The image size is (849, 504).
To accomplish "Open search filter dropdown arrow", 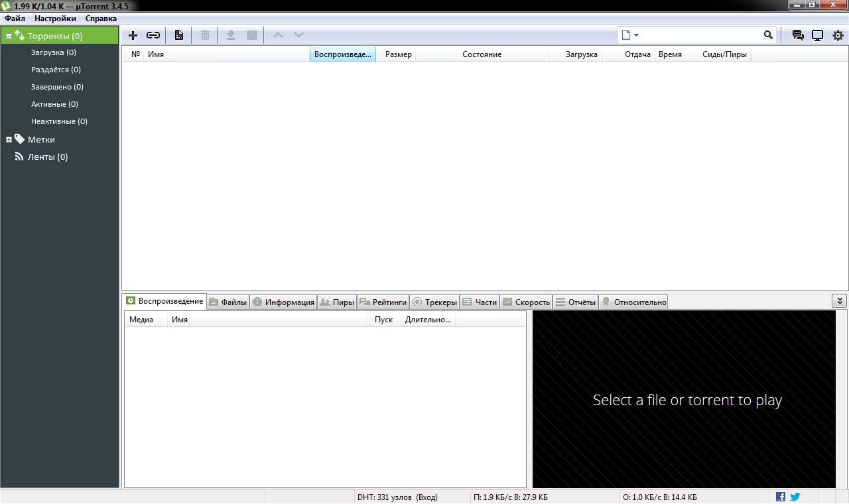I will pyautogui.click(x=635, y=34).
